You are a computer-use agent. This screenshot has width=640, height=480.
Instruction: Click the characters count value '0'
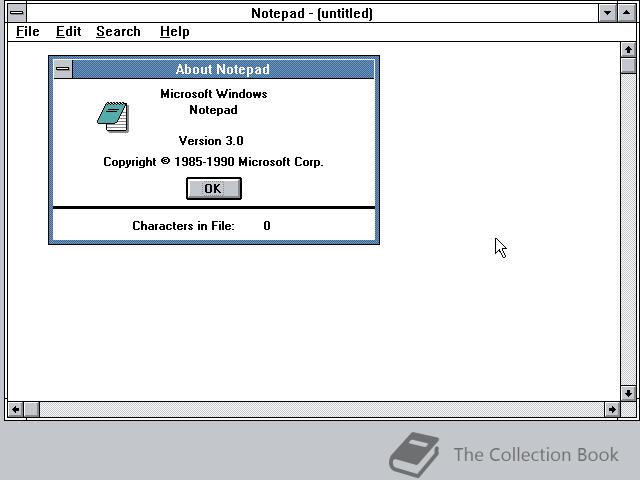pos(267,226)
